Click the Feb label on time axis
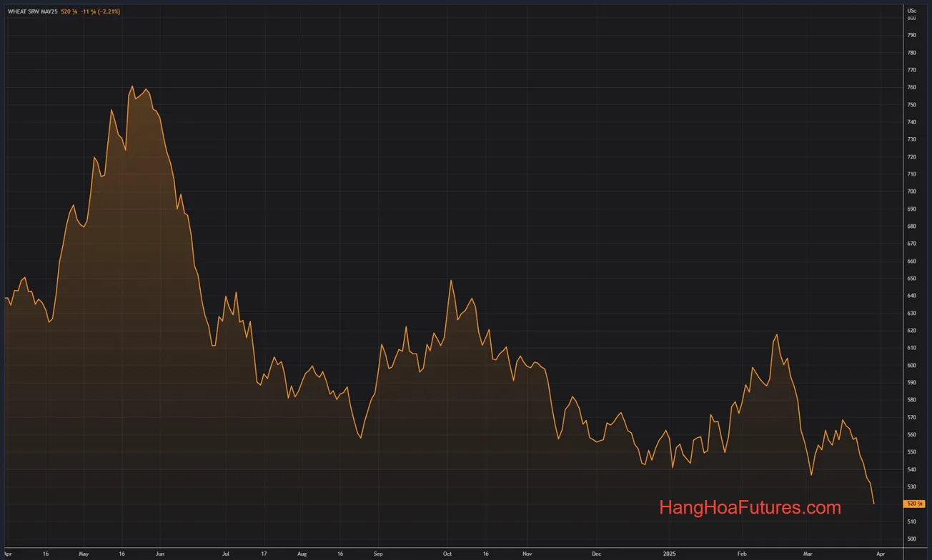The image size is (932, 560). (x=742, y=554)
